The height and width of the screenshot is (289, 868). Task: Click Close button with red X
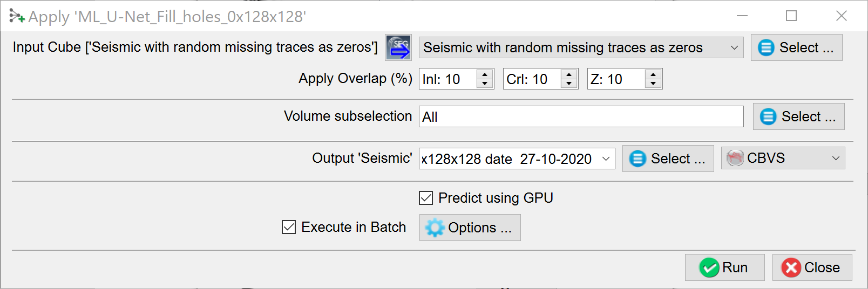pyautogui.click(x=812, y=267)
